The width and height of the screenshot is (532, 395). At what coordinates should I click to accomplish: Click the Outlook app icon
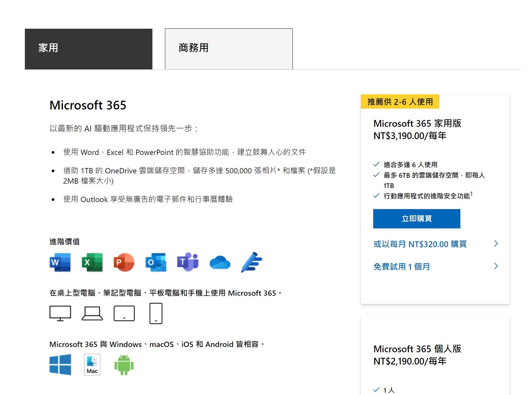(x=156, y=263)
